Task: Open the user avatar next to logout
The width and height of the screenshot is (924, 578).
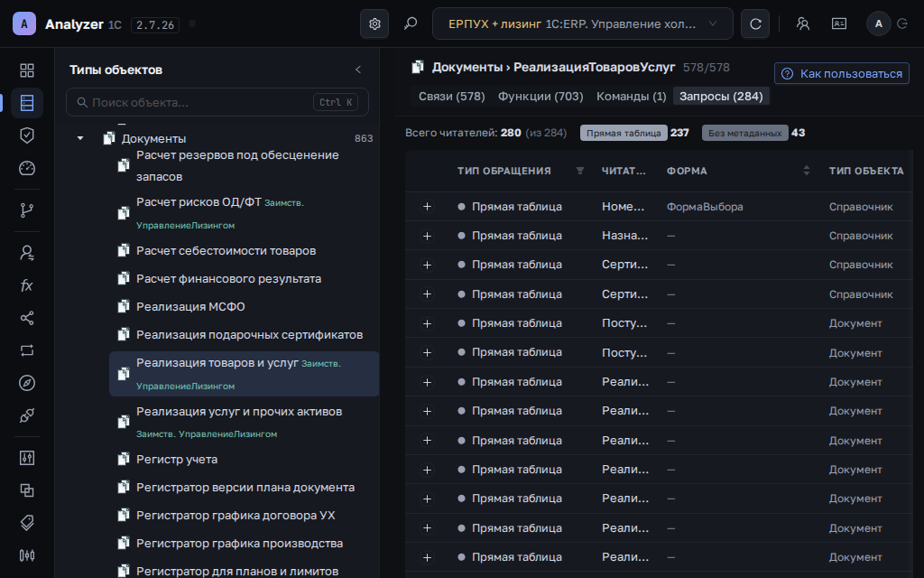Action: (879, 24)
